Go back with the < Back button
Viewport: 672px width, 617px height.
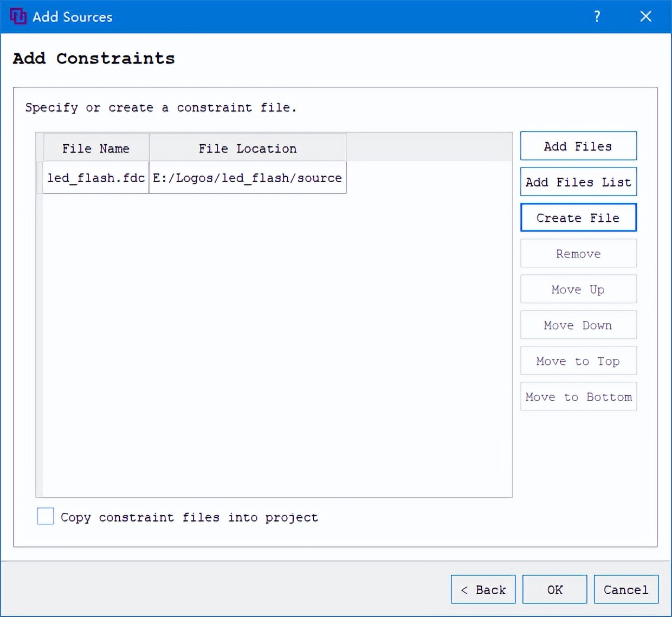[483, 589]
